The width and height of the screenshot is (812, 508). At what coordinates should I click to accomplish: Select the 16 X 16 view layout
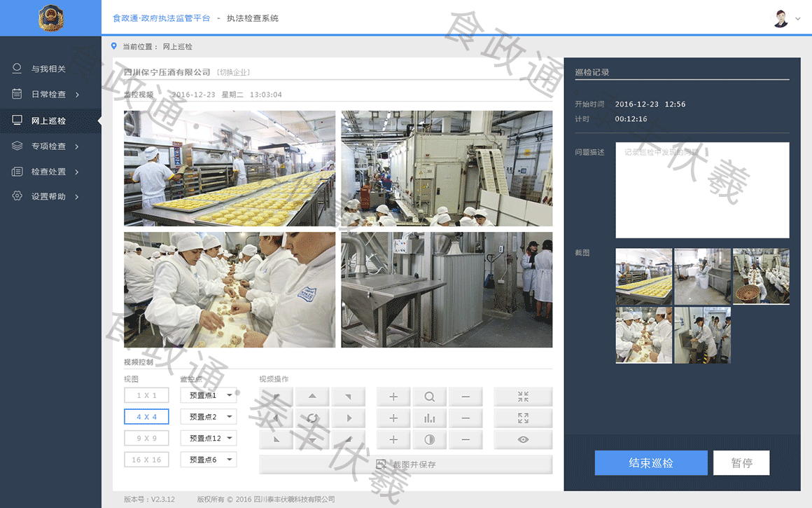pyautogui.click(x=146, y=460)
